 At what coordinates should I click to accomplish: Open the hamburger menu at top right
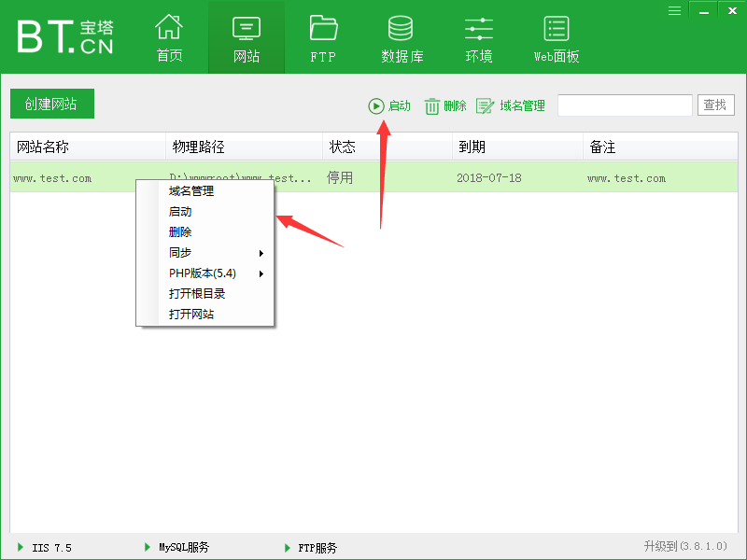(674, 11)
